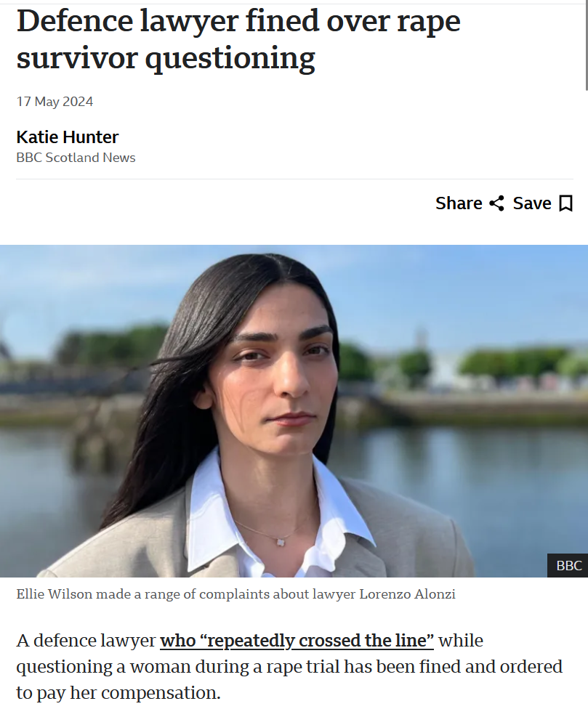Click "Ellie Wilson" in the photo caption
The height and width of the screenshot is (709, 588).
click(x=55, y=593)
